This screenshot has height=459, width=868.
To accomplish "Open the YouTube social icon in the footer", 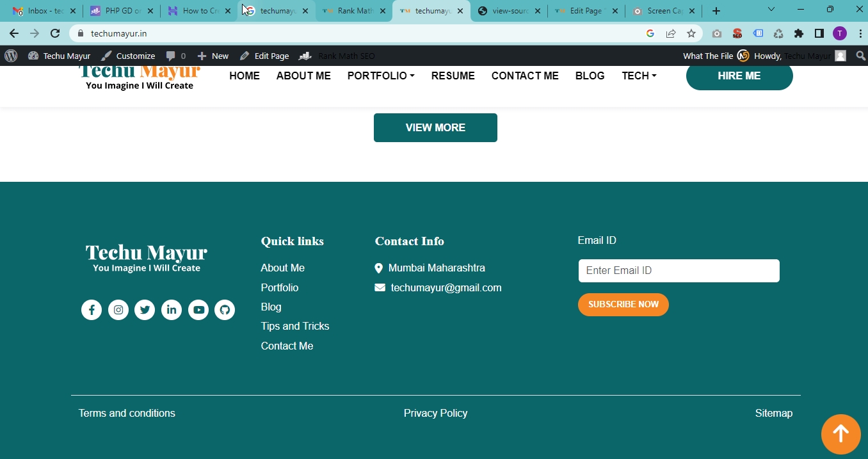I will coord(198,310).
